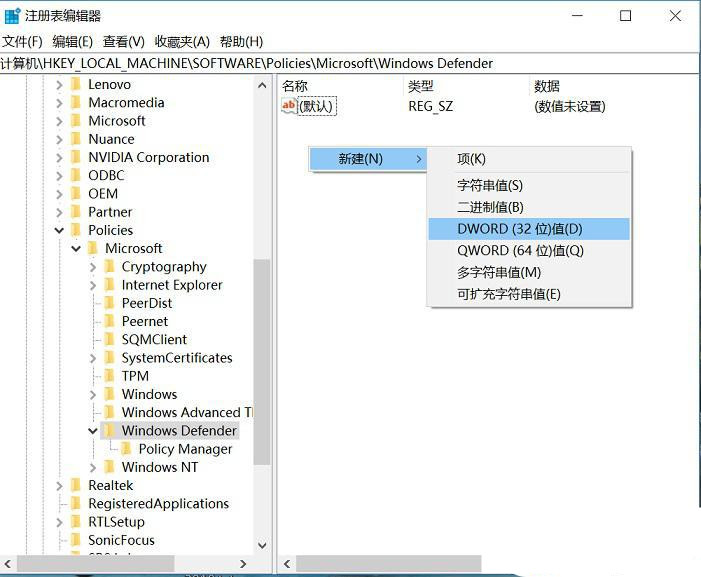This screenshot has width=701, height=577.
Task: Click the RegisteredApplications folder icon
Action: coord(76,504)
